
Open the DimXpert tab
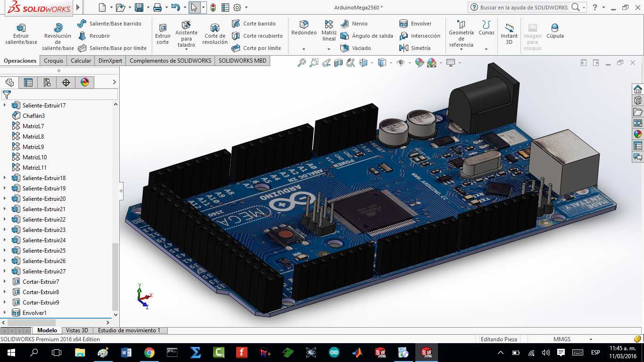coord(110,61)
